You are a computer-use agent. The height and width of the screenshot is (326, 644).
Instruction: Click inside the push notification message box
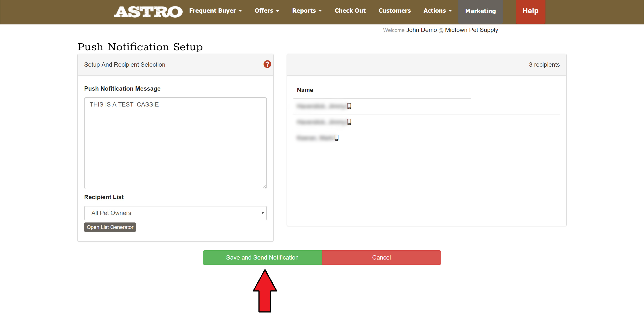point(175,143)
